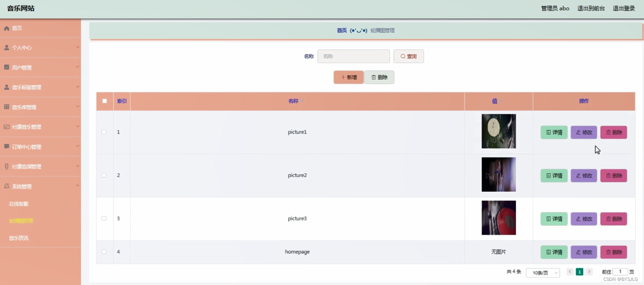Screen dimensions: 644x285
Task: Open the picture2 thumbnail image
Action: (499, 175)
